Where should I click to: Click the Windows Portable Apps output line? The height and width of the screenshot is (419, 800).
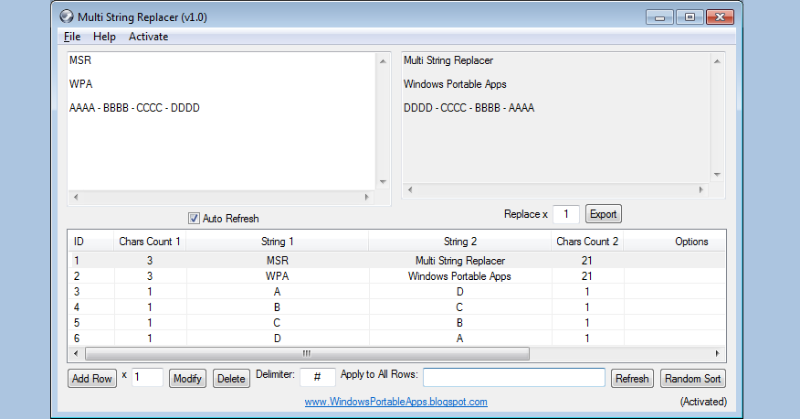[455, 84]
